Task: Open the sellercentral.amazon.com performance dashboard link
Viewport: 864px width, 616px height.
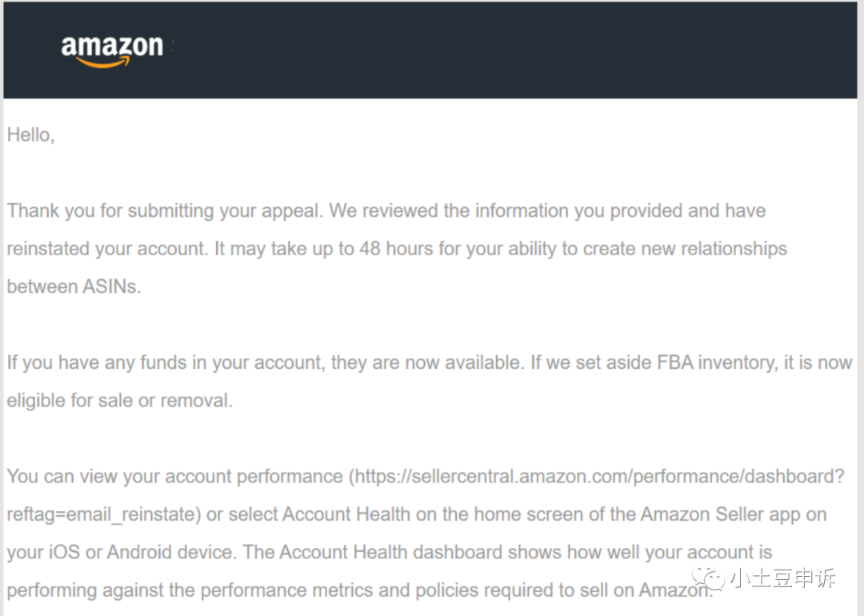Action: pos(599,477)
